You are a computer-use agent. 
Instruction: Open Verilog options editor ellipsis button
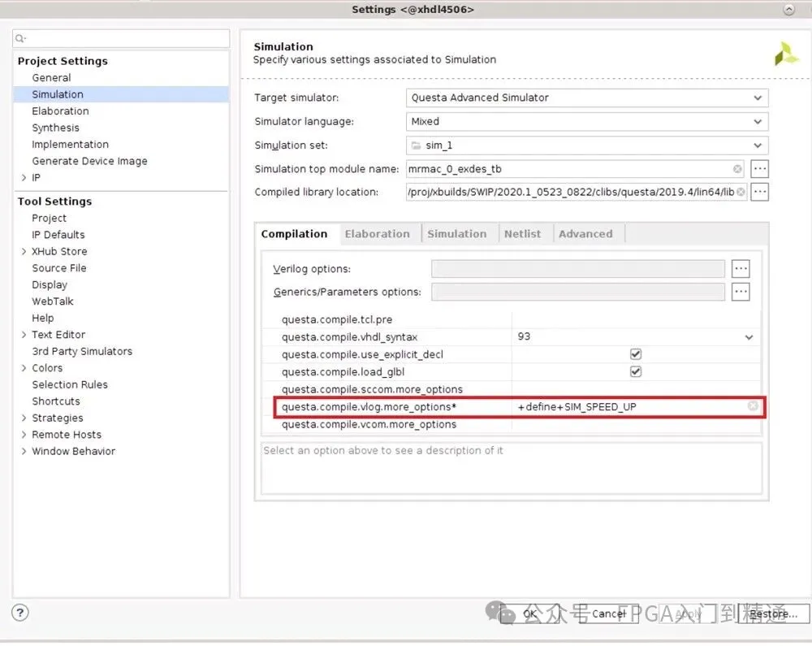click(x=740, y=269)
